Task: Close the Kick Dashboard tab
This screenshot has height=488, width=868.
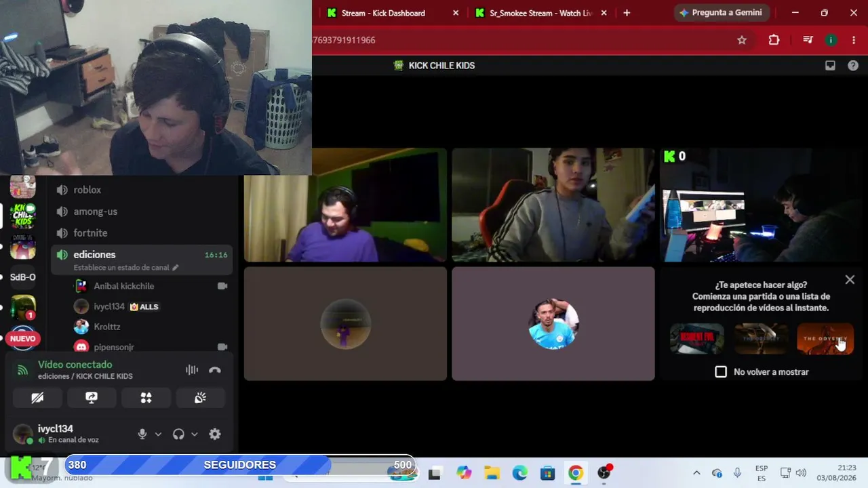Action: point(456,13)
